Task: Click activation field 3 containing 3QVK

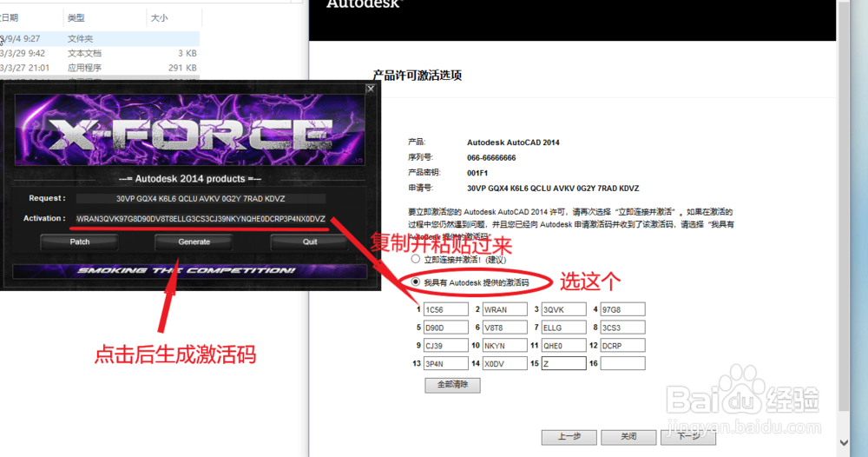Action: tap(563, 309)
